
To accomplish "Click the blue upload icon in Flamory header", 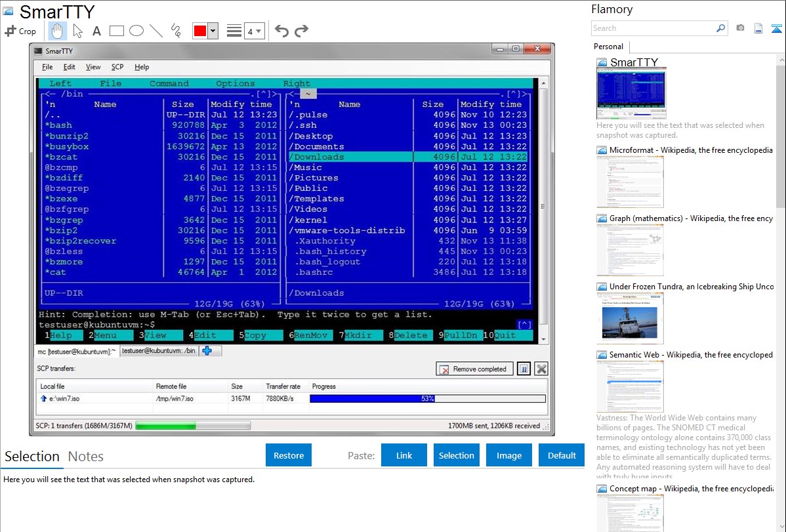I will point(776,28).
